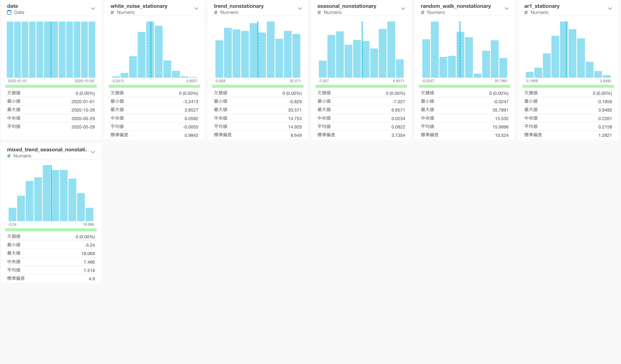
Task: Click the random_walk_nonstationary column title
Action: pyautogui.click(x=456, y=6)
